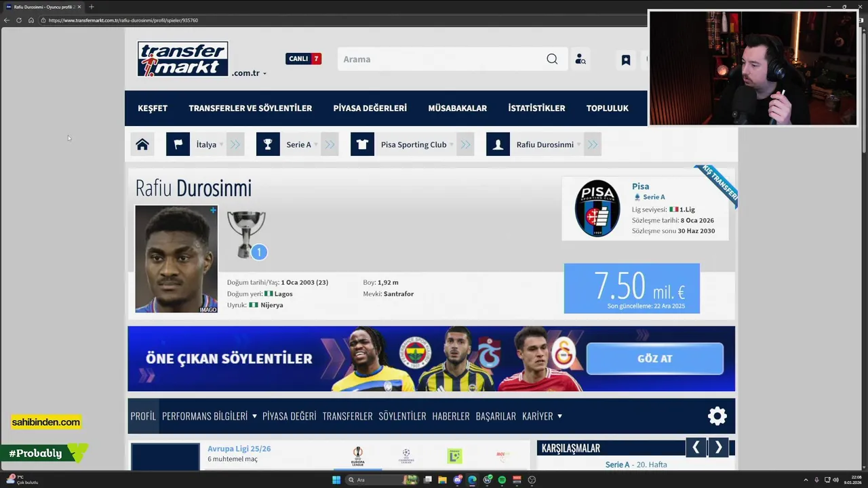Click the 7.50 mil. € market value box
Image resolution: width=868 pixels, height=488 pixels.
[632, 289]
